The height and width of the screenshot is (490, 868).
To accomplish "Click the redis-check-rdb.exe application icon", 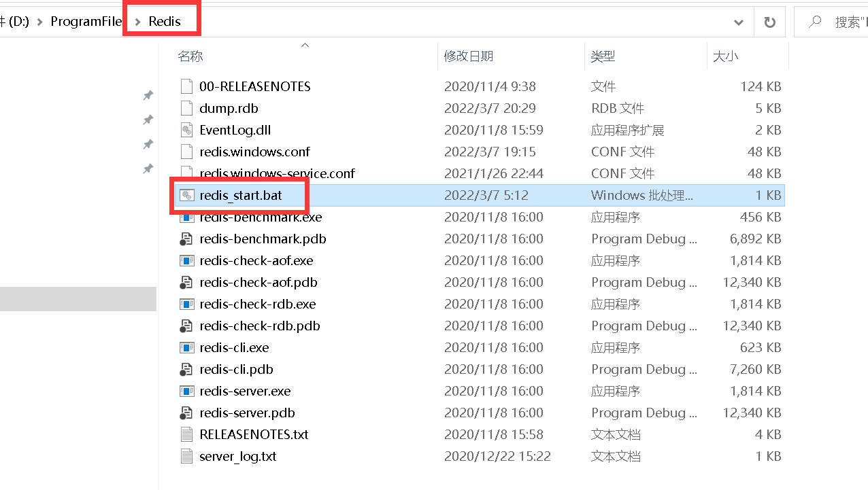I will tap(186, 304).
